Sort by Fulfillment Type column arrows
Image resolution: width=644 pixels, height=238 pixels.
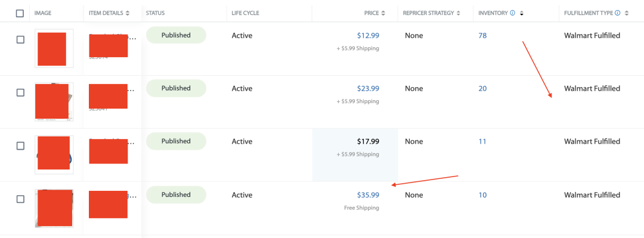627,13
